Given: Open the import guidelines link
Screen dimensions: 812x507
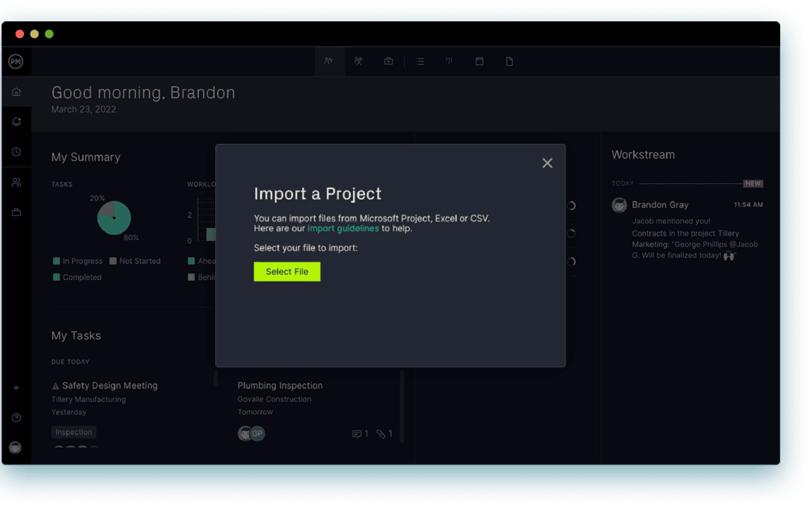Looking at the screenshot, I should [x=343, y=228].
